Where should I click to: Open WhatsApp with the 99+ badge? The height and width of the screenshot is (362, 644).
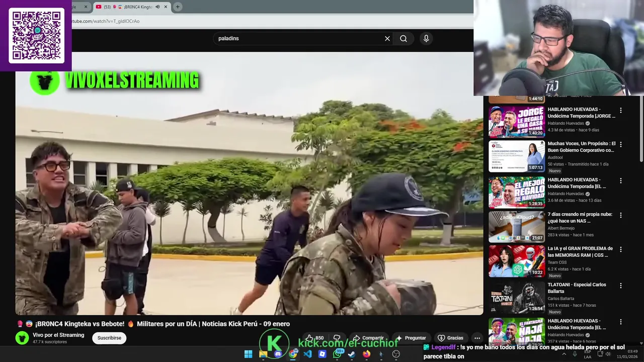pyautogui.click(x=337, y=354)
